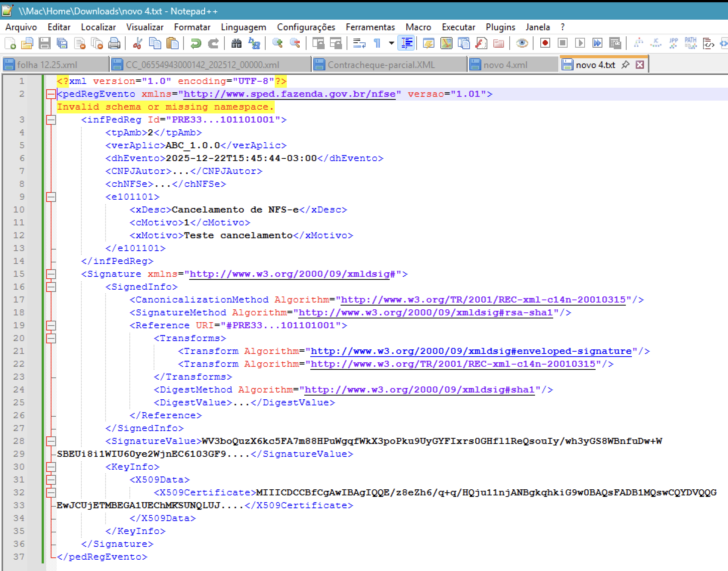This screenshot has width=728, height=571.
Task: Click the Cut scissors icon
Action: coord(137,43)
